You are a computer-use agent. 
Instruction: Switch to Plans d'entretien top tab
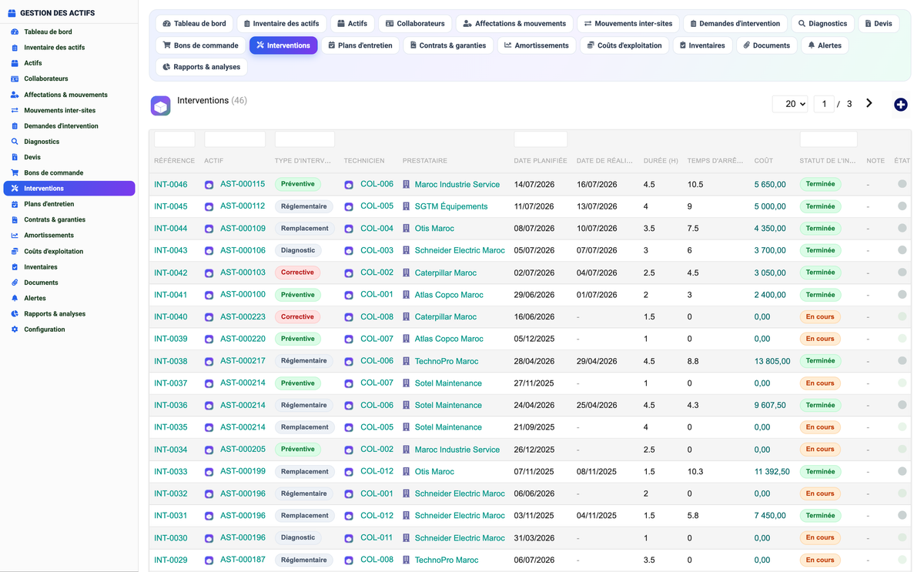click(x=359, y=45)
